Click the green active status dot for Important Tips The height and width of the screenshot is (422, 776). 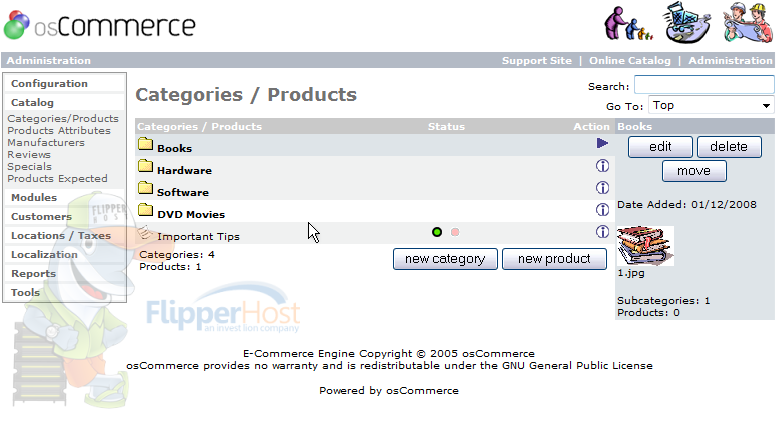[437, 232]
